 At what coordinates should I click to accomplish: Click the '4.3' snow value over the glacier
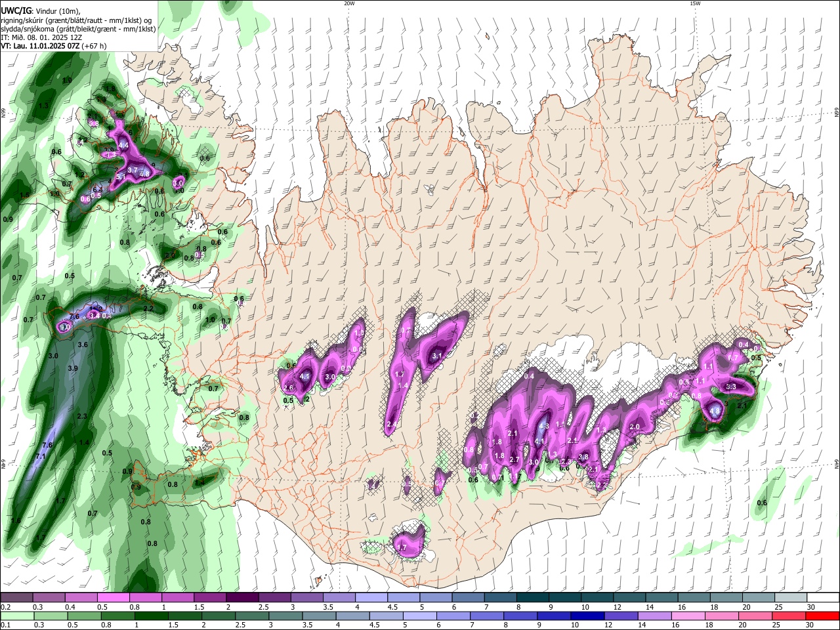coord(543,427)
